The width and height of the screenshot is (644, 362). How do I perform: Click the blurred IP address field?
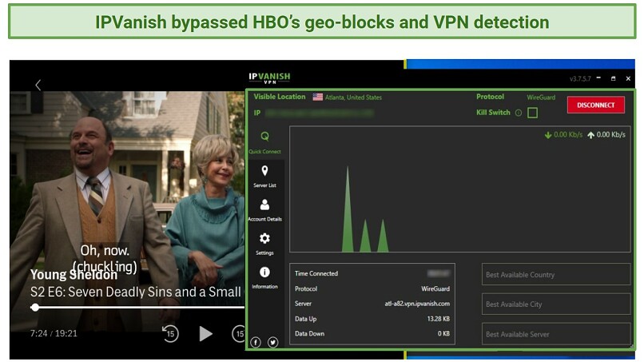[319, 113]
